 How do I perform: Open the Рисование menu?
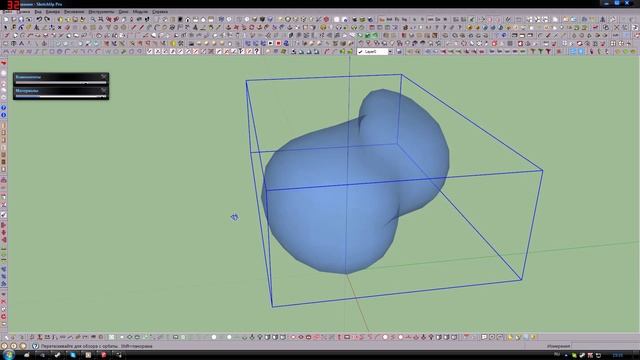pyautogui.click(x=74, y=12)
